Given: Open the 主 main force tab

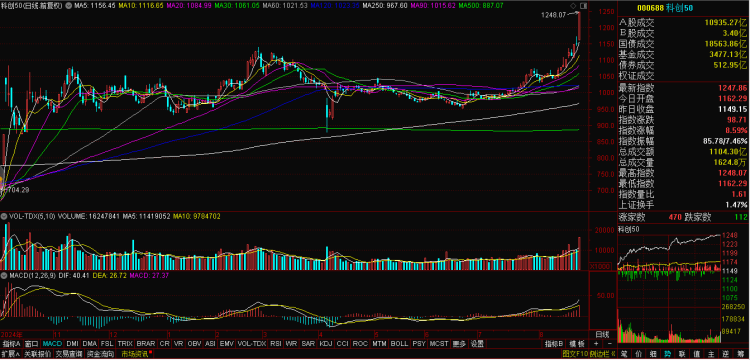Looking at the screenshot, I should [711, 354].
